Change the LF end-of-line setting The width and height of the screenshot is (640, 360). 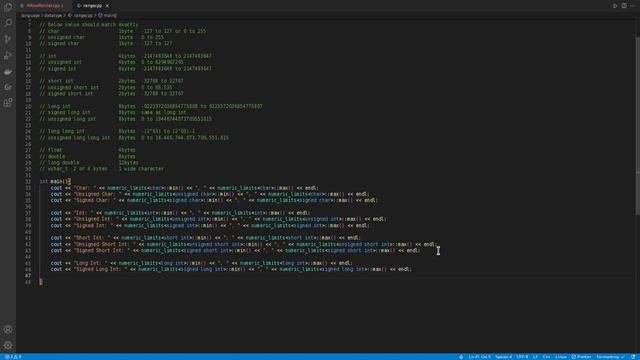(535, 357)
